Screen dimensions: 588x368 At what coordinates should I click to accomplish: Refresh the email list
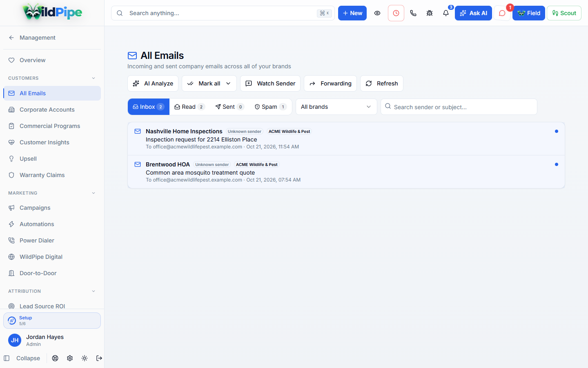[x=382, y=83]
